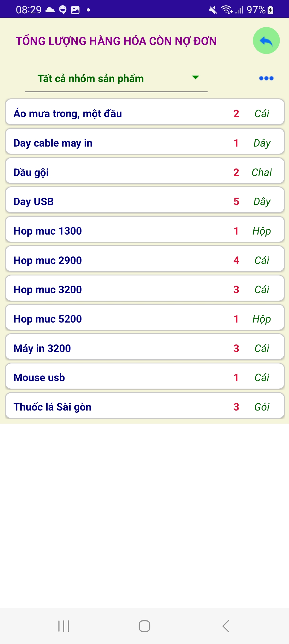Open 'Hop muc 1300' item
This screenshot has height=644, width=289.
144,231
